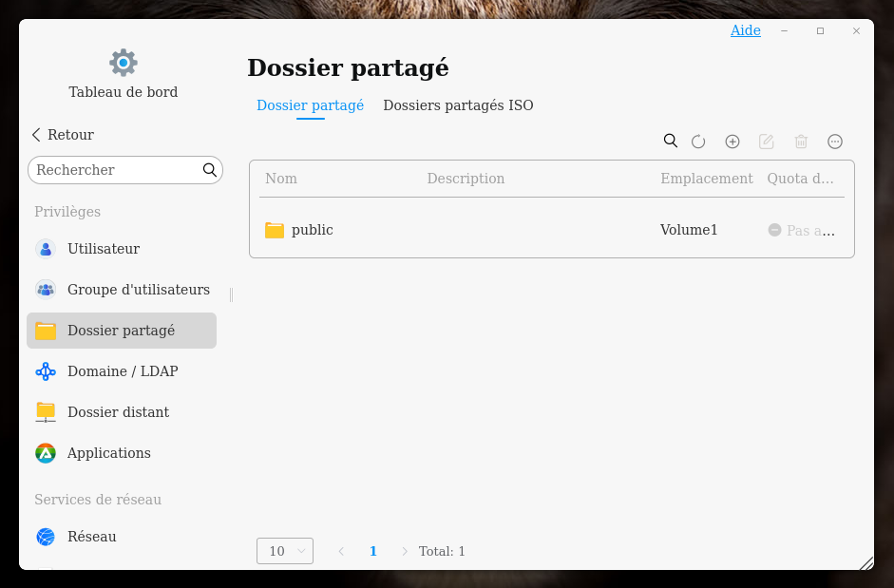Add a new shared folder
894x588 pixels.
(x=732, y=142)
